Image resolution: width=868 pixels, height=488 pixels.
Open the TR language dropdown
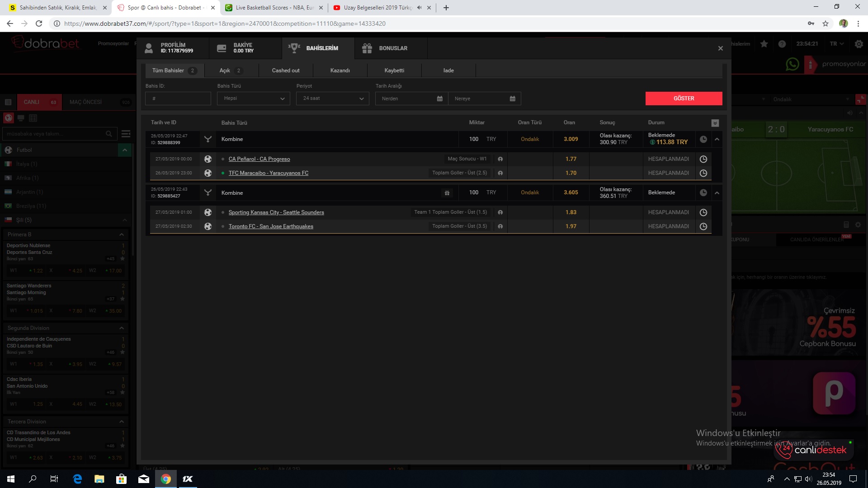pos(837,44)
